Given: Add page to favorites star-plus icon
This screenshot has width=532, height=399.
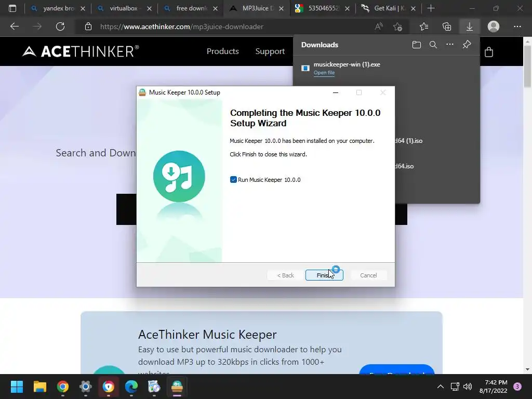Looking at the screenshot, I should 397,26.
